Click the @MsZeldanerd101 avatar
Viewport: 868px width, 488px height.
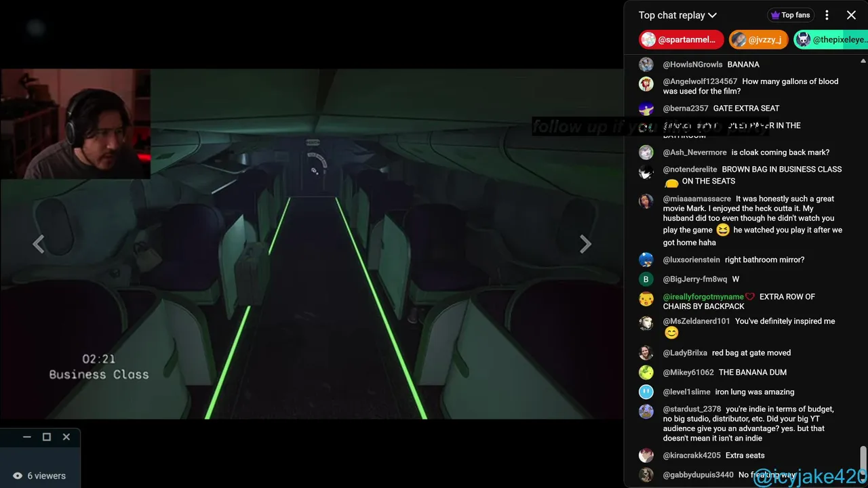[646, 323]
